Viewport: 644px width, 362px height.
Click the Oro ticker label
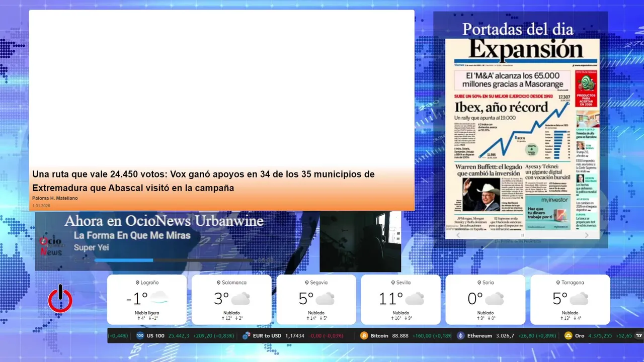(x=580, y=335)
